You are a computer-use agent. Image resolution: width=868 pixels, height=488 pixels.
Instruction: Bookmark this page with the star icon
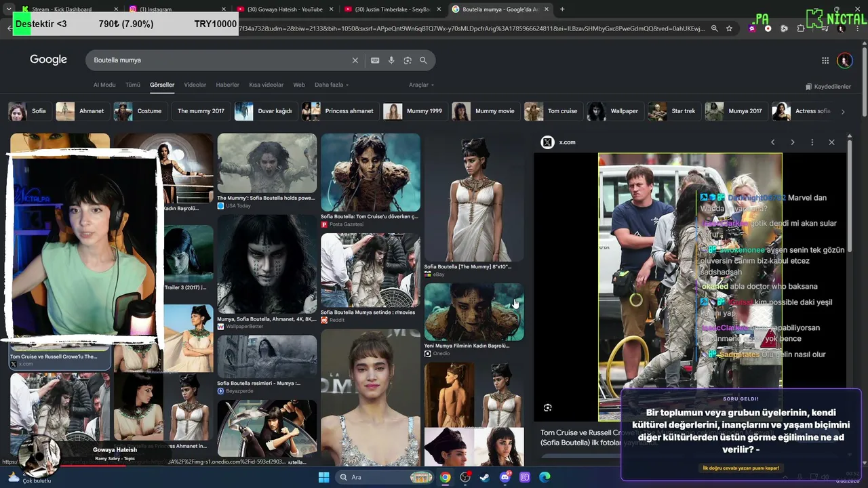729,28
